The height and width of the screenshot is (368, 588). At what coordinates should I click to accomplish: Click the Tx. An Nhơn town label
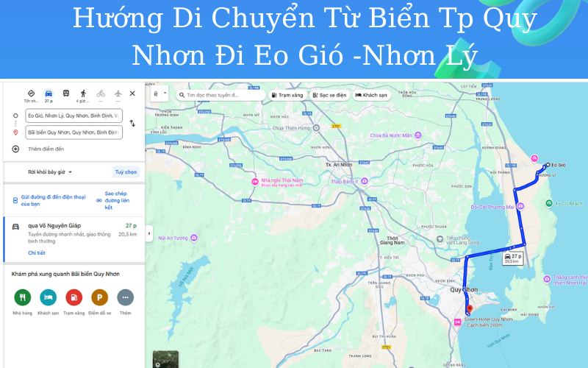(x=339, y=165)
